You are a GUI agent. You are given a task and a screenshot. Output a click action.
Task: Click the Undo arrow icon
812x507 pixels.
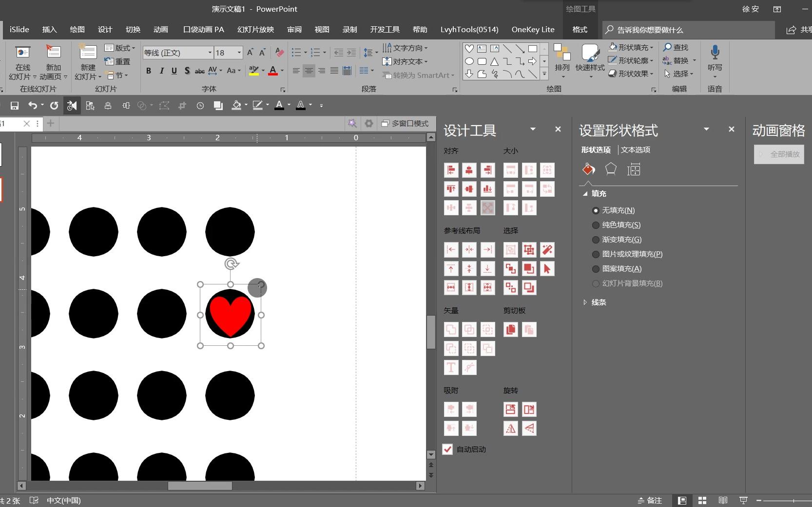(x=32, y=105)
